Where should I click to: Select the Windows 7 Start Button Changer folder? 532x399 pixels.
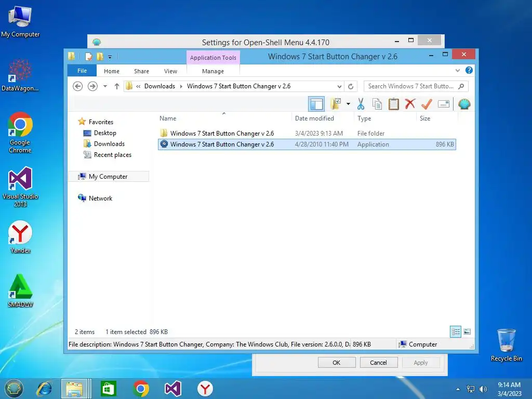[x=307, y=134]
